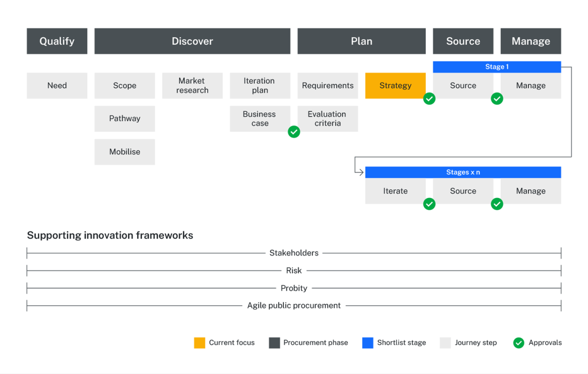Click the Market research step
This screenshot has height=374, width=588.
pos(192,85)
